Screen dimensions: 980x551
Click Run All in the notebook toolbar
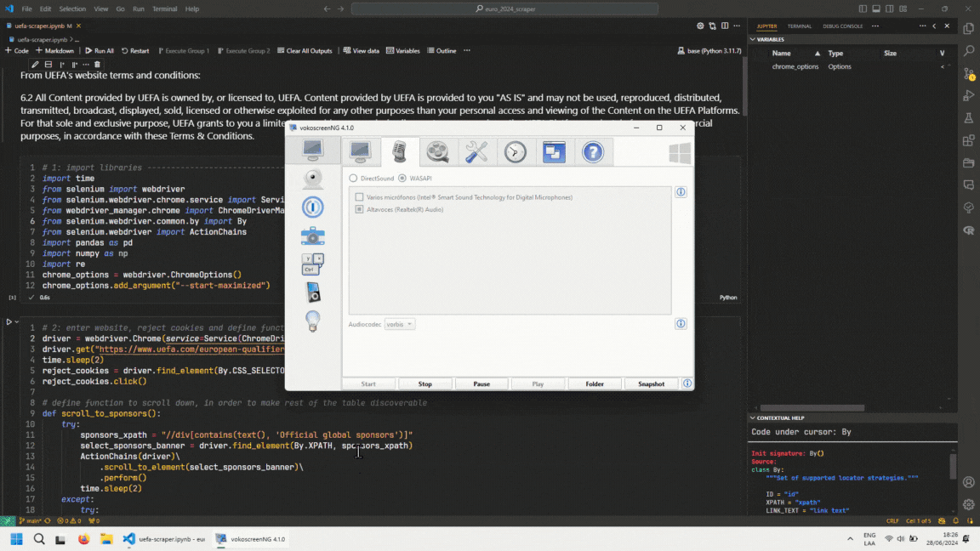pos(100,51)
